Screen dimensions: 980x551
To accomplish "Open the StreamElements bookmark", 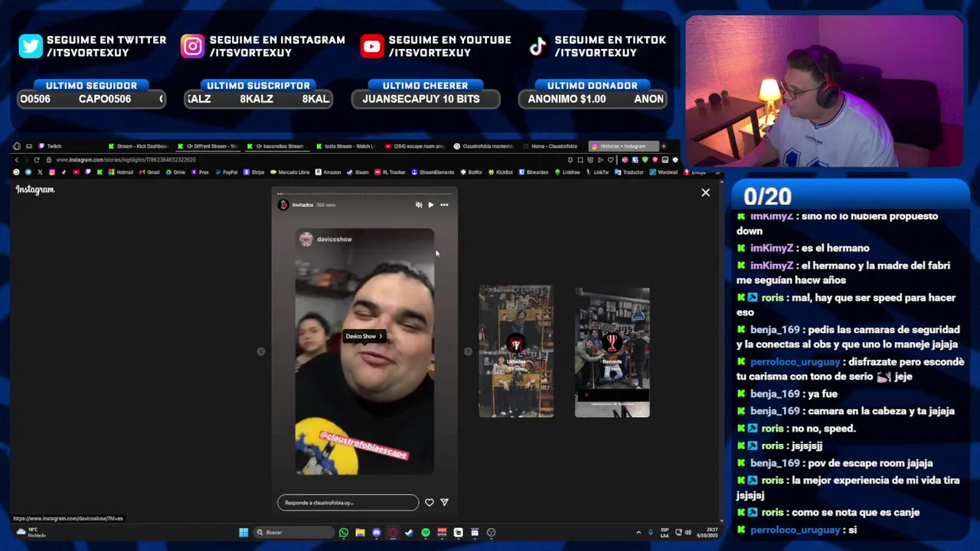I will point(433,172).
